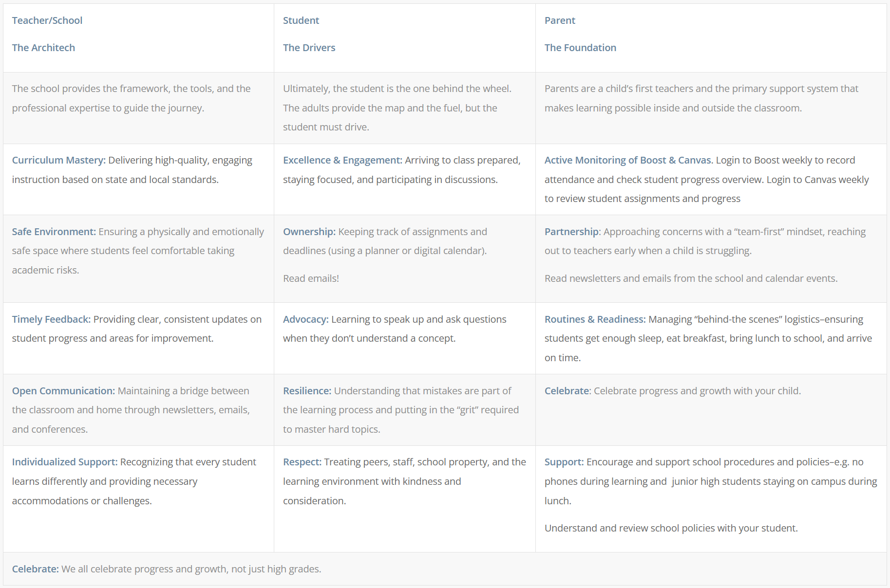Select the Safe Environment heading
The width and height of the screenshot is (890, 588).
click(54, 232)
